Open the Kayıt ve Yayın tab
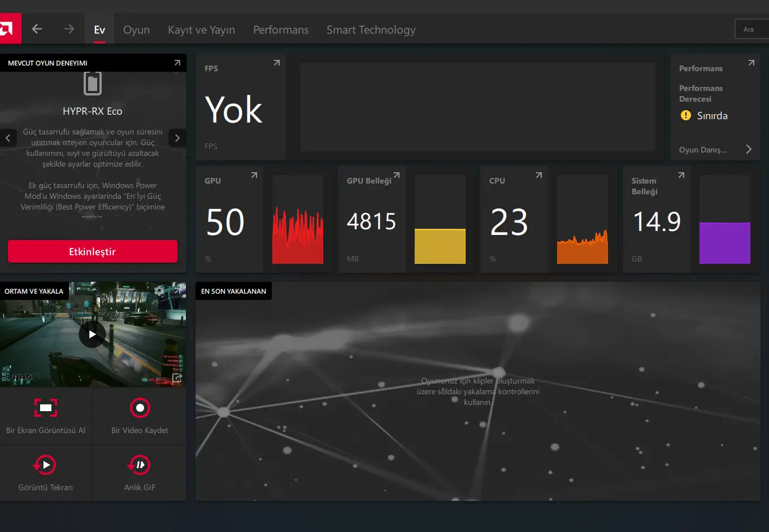This screenshot has width=769, height=532. coord(201,30)
